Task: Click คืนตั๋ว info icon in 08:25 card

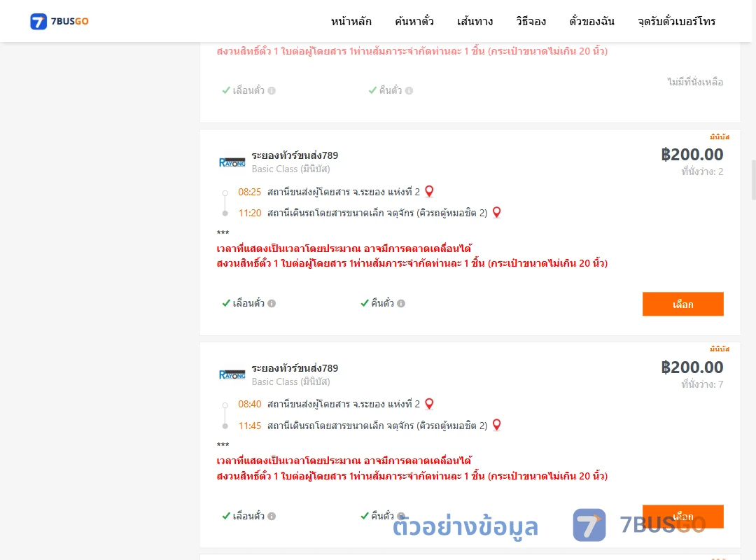Action: (401, 303)
